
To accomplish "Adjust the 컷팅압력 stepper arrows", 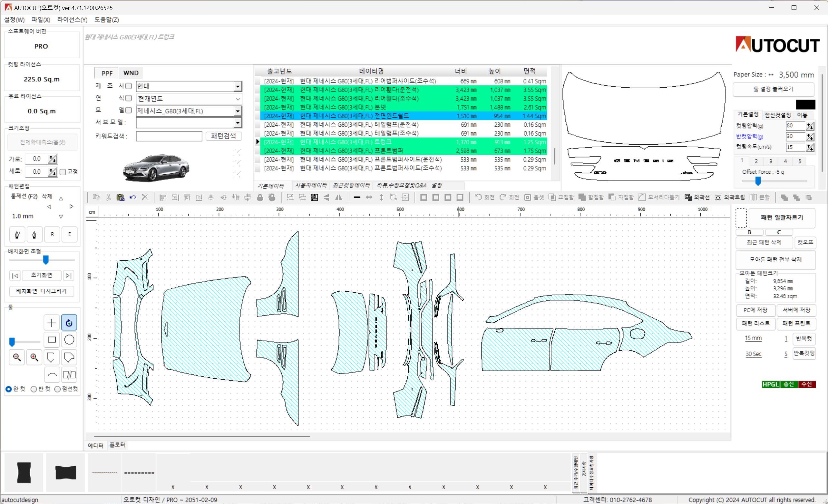I will [x=810, y=126].
